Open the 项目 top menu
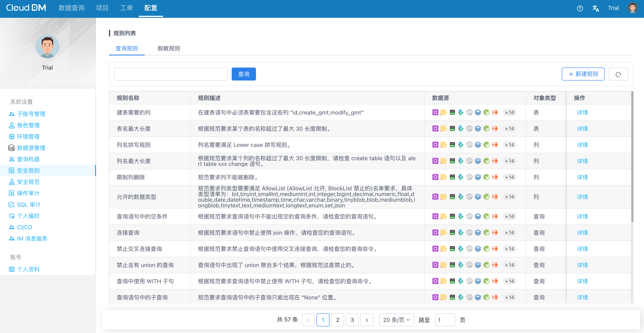The width and height of the screenshot is (644, 333). pos(102,8)
